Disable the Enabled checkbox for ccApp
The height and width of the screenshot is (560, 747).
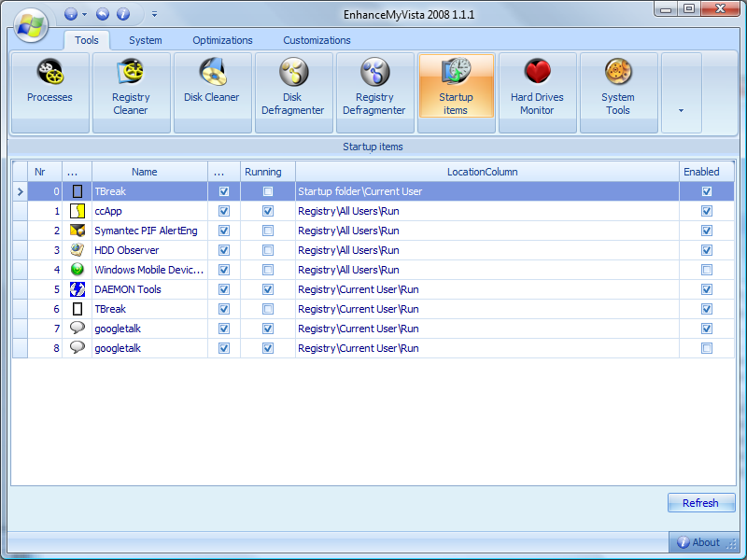click(x=707, y=211)
